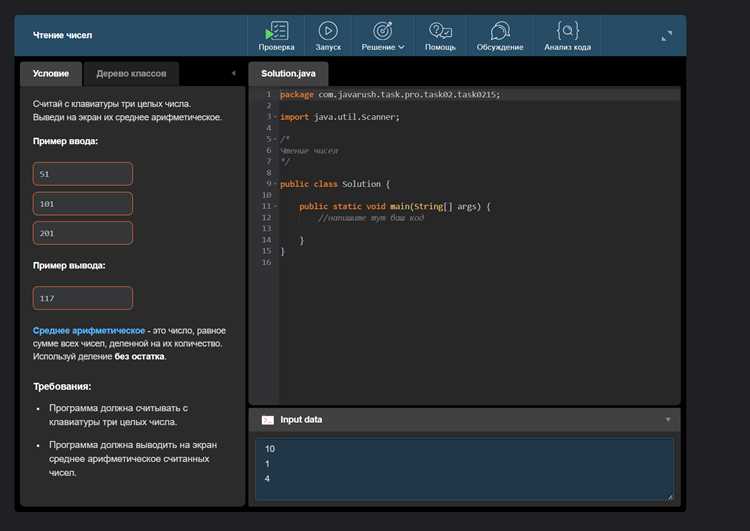
Task: Open the Помощь help icon
Action: click(x=440, y=31)
